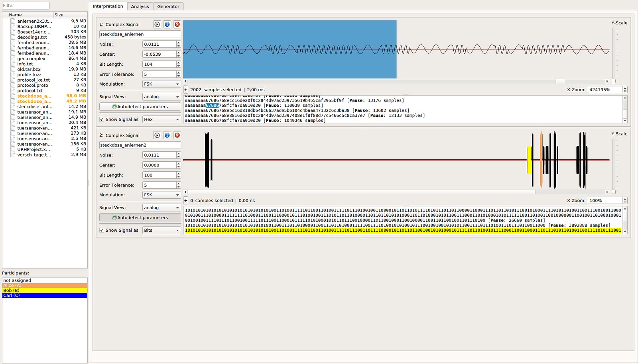Viewport: 638px width, 364px height.
Task: Select 'not assigned' in Participants list
Action: [x=45, y=280]
